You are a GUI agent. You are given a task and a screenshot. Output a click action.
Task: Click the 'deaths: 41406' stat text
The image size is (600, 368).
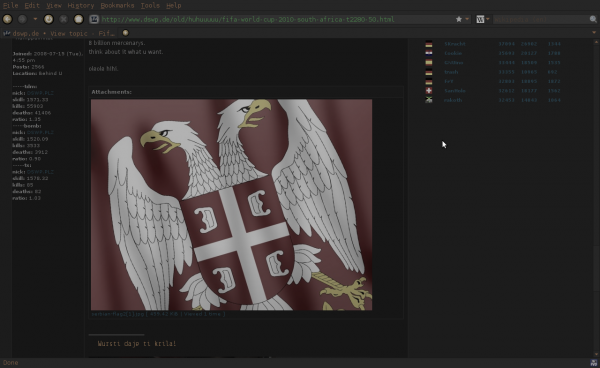(x=31, y=113)
